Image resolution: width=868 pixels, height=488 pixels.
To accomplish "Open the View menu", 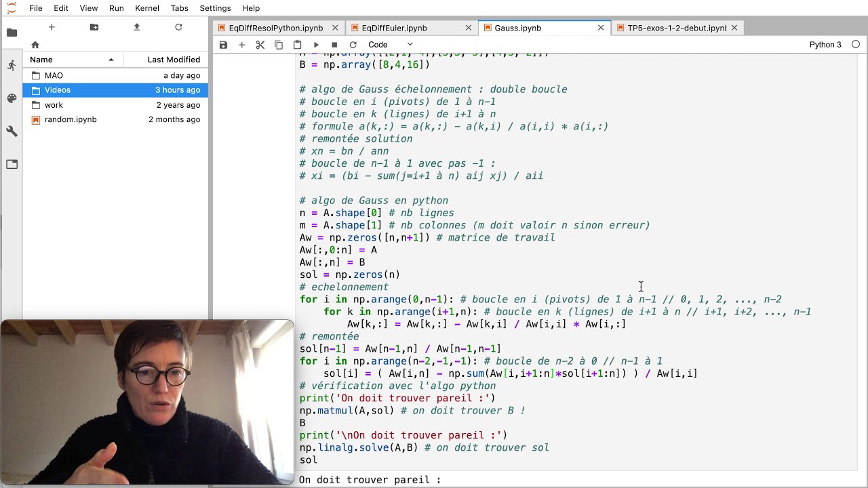I will pos(89,8).
